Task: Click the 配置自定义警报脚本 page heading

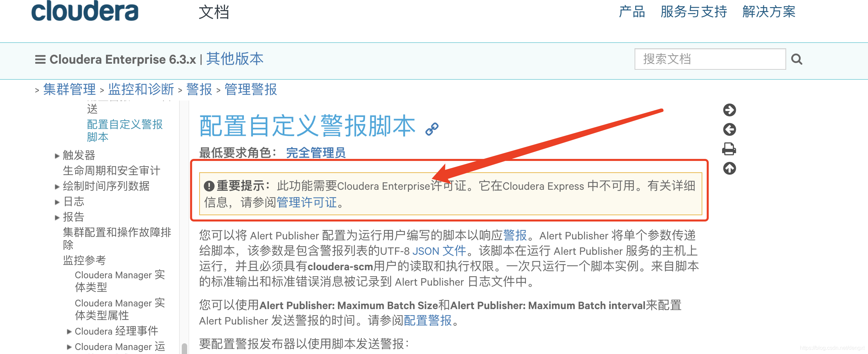Action: [307, 126]
